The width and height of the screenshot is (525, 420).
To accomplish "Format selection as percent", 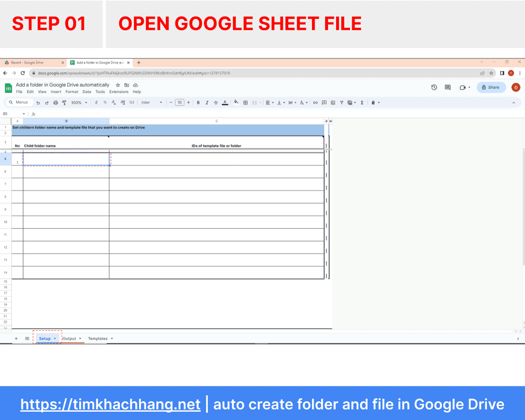I will pos(105,102).
